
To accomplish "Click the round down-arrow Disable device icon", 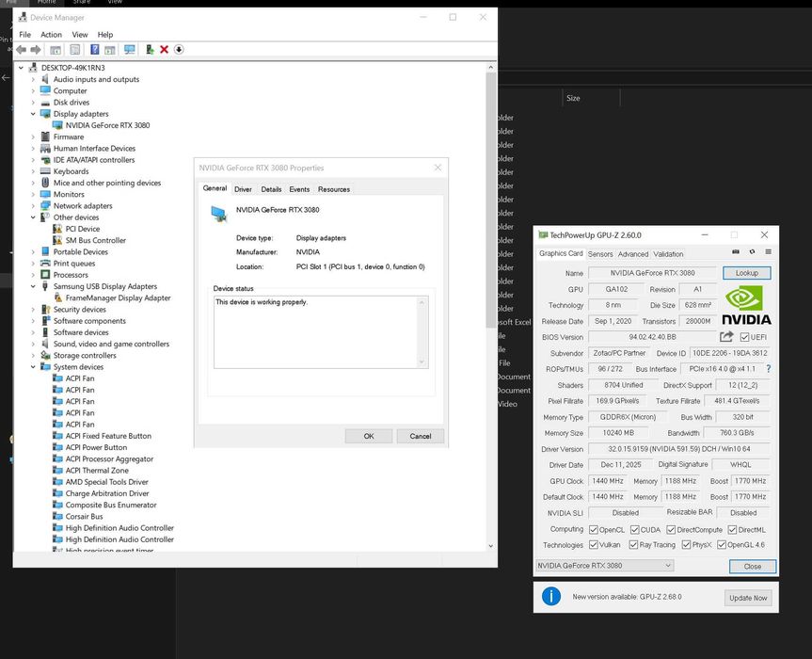I will pyautogui.click(x=179, y=50).
